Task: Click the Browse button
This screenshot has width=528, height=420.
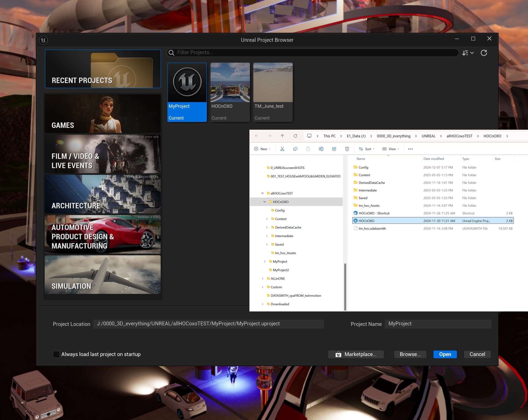Action: [x=410, y=354]
